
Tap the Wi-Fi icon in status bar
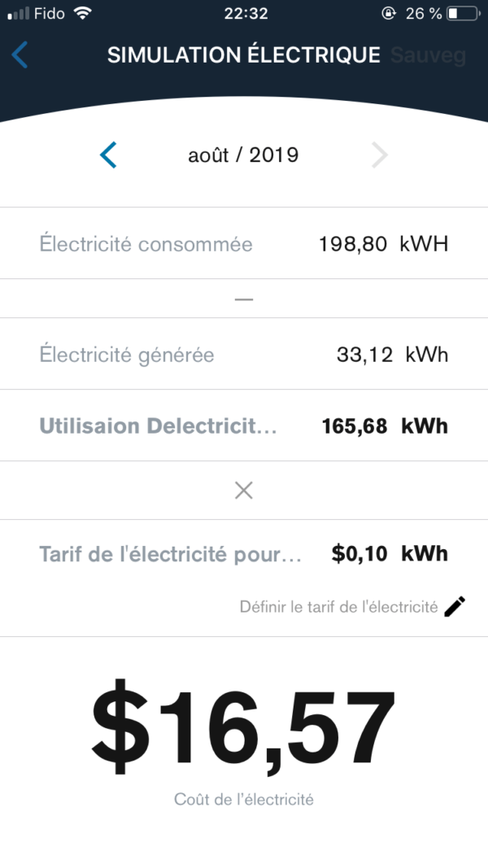coord(82,14)
